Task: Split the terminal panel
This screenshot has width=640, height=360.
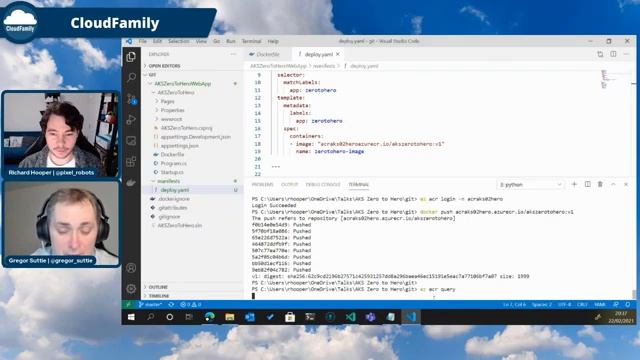Action: (587, 184)
